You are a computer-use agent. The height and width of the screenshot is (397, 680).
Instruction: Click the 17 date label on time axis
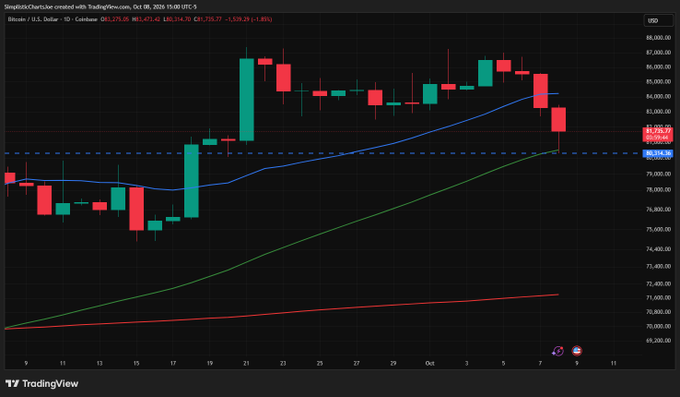coord(173,363)
